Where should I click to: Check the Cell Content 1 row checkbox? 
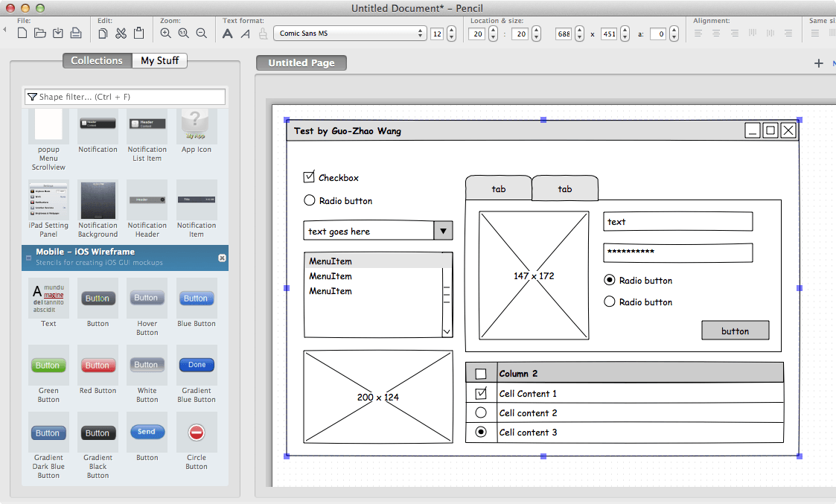(481, 393)
